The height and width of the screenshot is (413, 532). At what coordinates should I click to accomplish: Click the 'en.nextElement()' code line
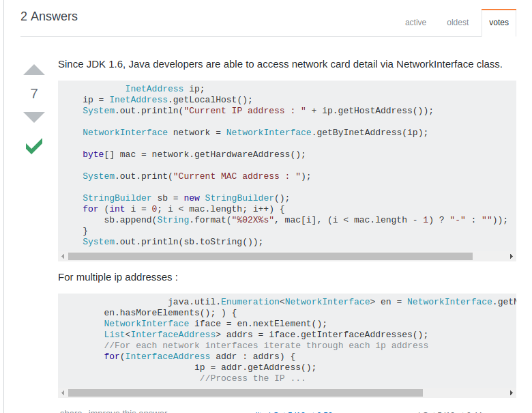click(216, 324)
